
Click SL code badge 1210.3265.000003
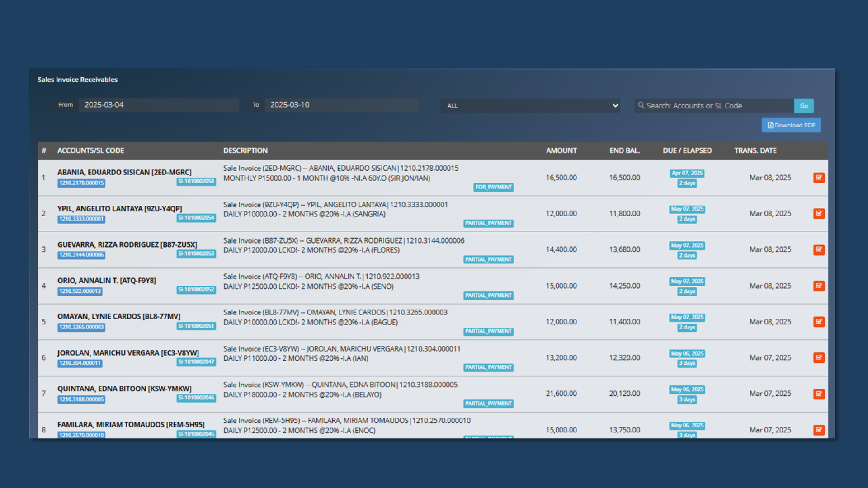click(81, 327)
